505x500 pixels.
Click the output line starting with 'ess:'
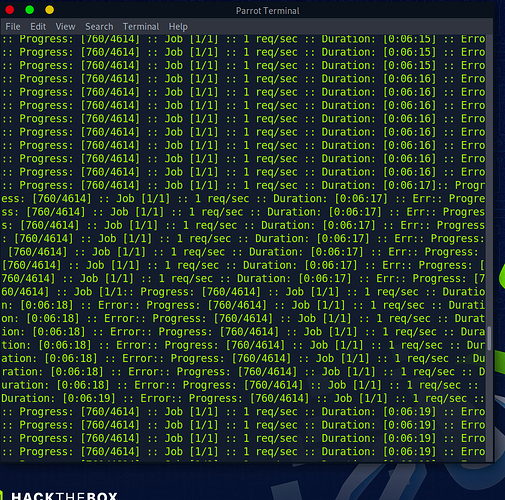(243, 199)
